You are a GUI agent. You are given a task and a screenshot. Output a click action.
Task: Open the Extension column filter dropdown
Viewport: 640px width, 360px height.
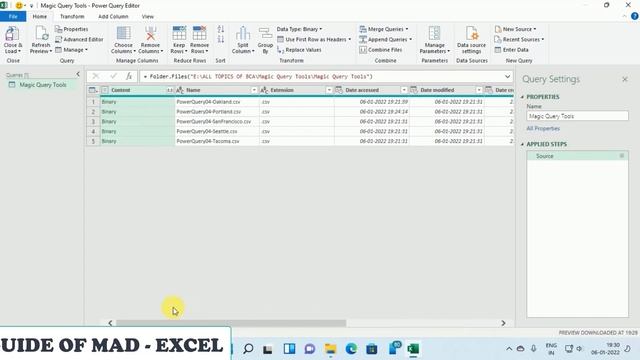tap(329, 90)
